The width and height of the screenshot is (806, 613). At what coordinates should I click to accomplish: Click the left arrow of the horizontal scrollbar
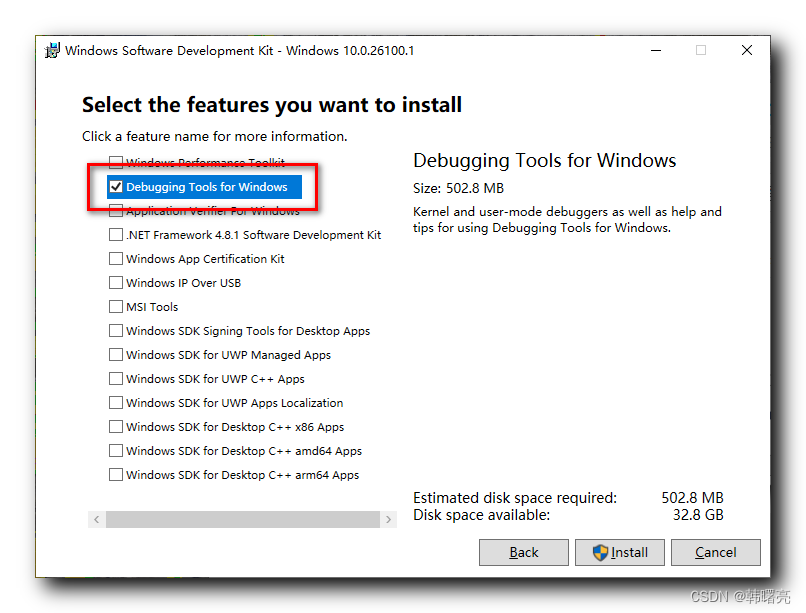96,520
